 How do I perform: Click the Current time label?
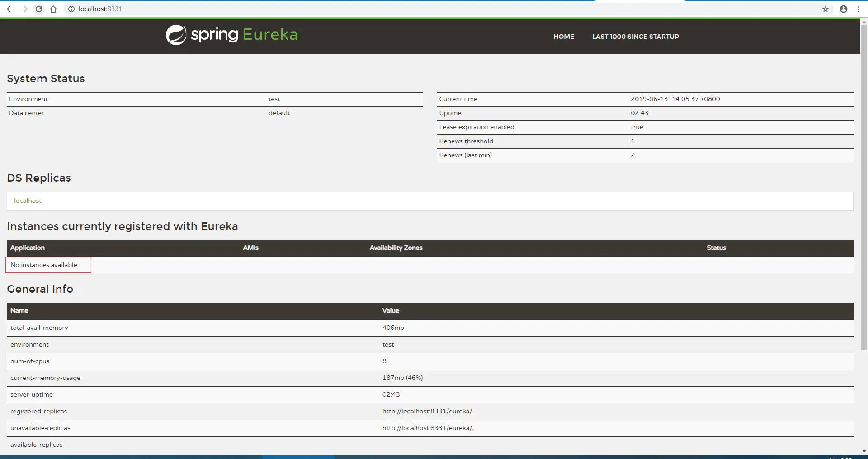point(458,99)
